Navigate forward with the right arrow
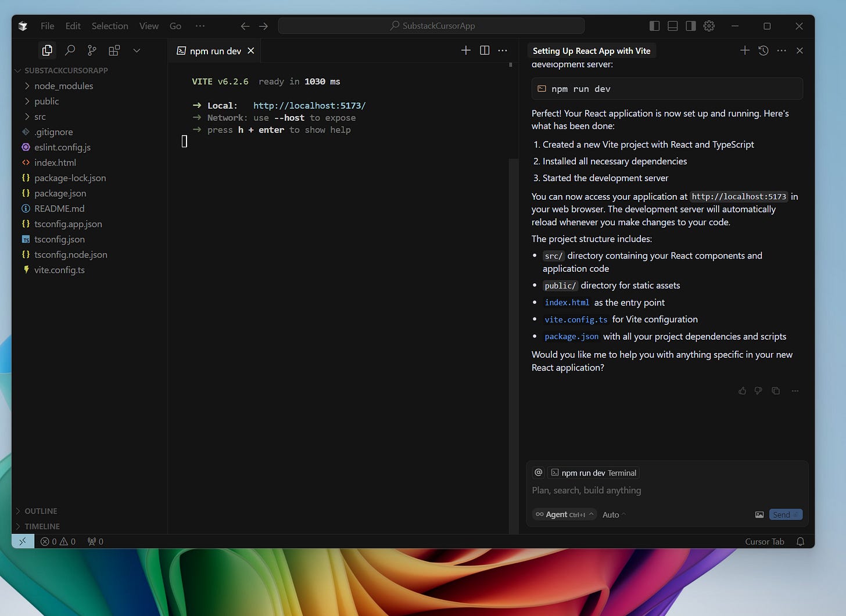846x616 pixels. 263,26
